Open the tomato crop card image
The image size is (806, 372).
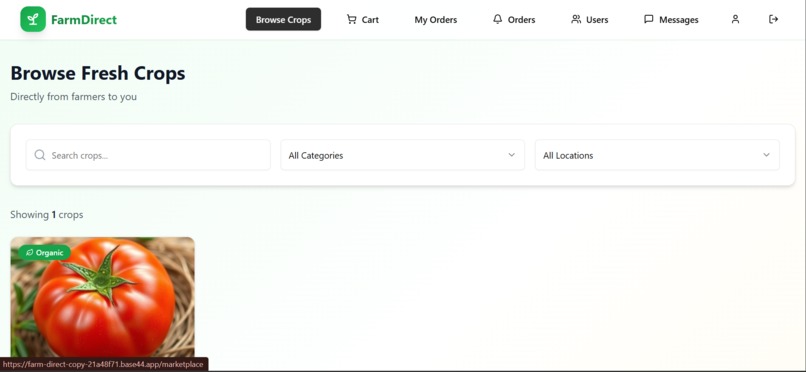103,298
